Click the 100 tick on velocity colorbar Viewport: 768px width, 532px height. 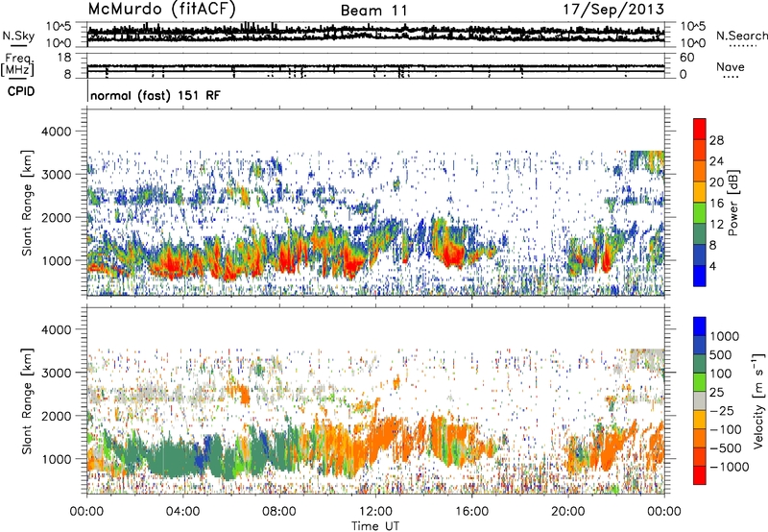[721, 374]
